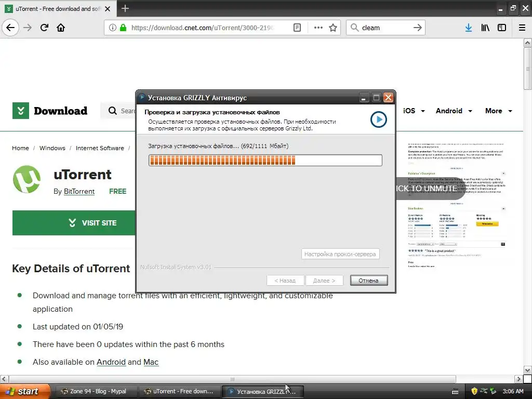
Task: Click the installer title Установка GRIZZLY Антивирус
Action: [x=197, y=98]
